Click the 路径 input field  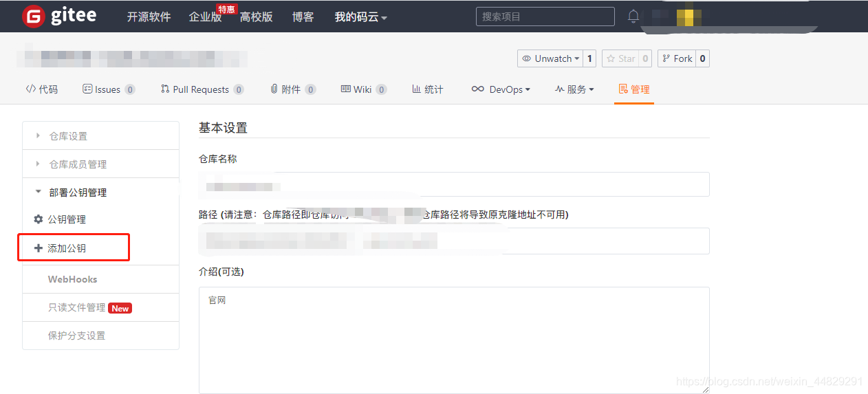(x=454, y=241)
